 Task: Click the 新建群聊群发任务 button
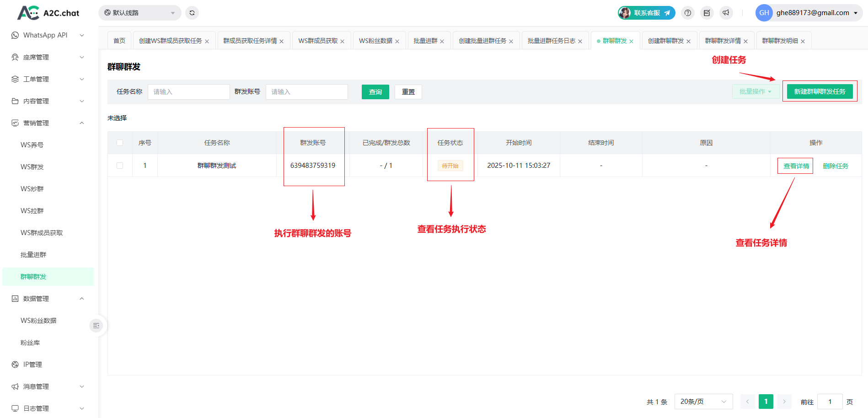(x=820, y=91)
